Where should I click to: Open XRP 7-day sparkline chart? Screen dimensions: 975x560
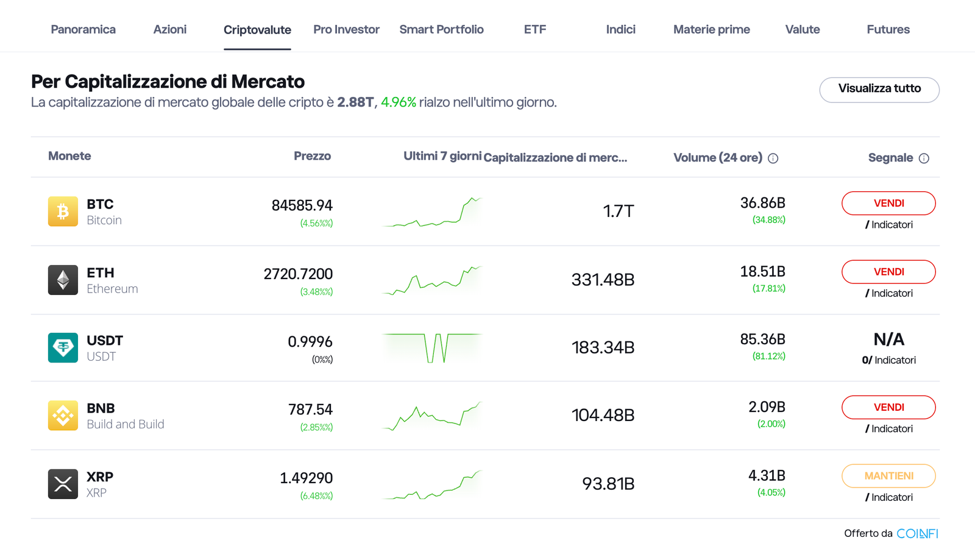coord(432,484)
